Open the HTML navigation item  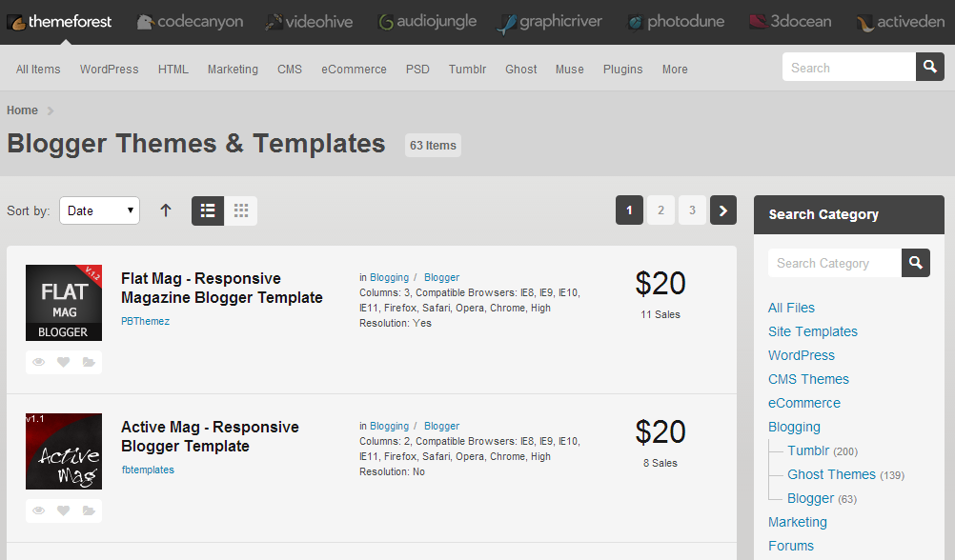pyautogui.click(x=173, y=70)
